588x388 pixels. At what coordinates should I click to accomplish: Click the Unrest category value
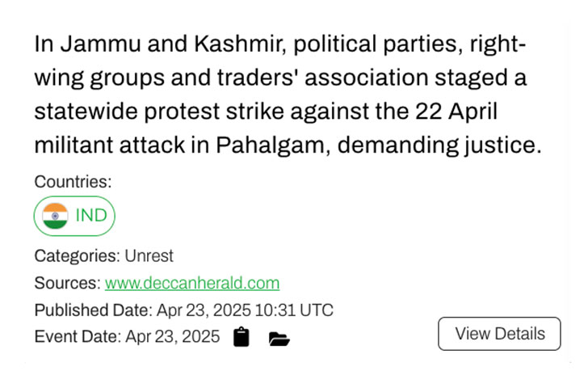point(149,256)
